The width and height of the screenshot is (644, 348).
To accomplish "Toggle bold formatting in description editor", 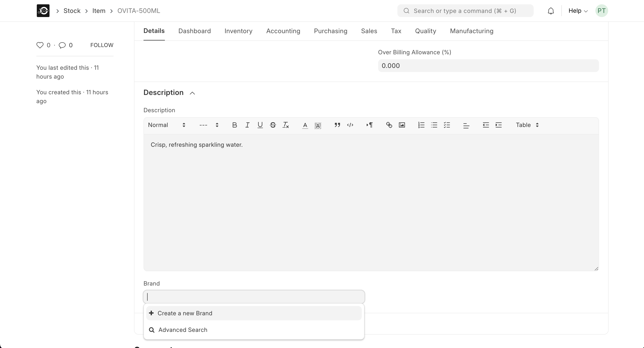I will pos(234,125).
